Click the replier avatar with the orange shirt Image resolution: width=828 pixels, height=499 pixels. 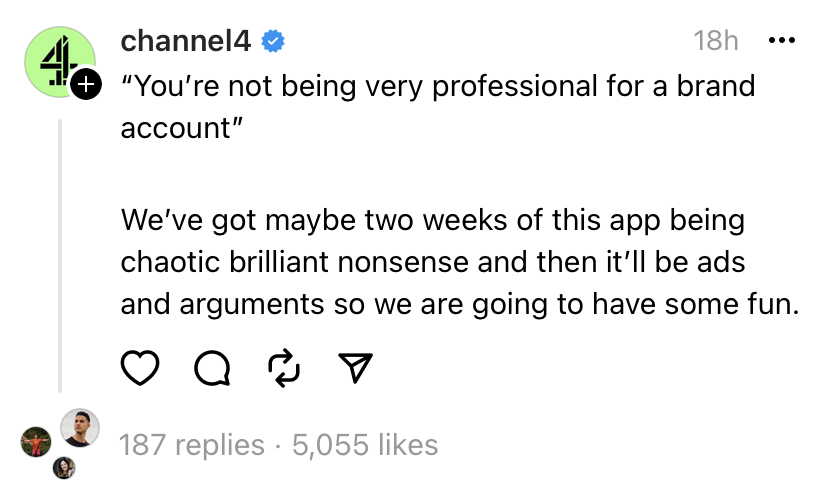tap(36, 441)
